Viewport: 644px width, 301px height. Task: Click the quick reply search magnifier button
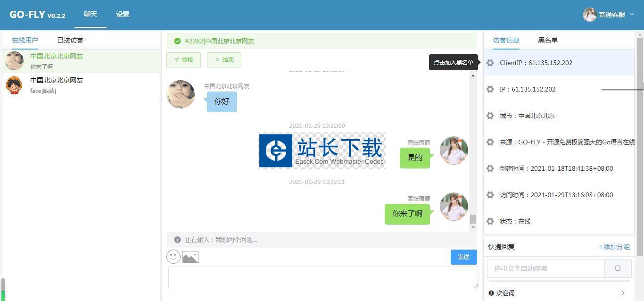tap(618, 268)
